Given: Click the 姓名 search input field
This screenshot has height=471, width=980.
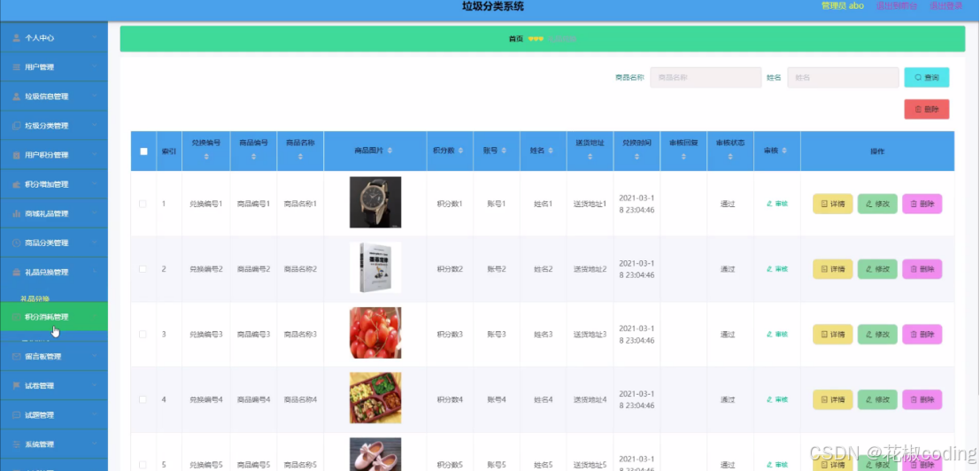Looking at the screenshot, I should (x=843, y=77).
